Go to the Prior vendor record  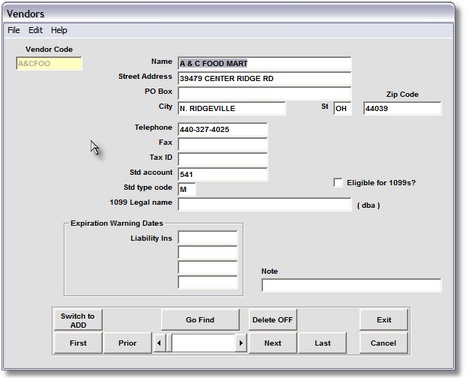pyautogui.click(x=127, y=343)
